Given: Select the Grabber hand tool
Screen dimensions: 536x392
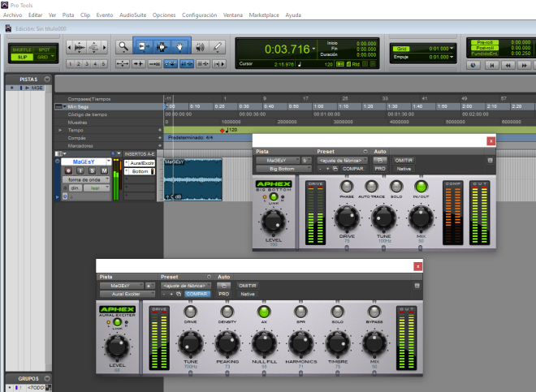Looking at the screenshot, I should [179, 46].
